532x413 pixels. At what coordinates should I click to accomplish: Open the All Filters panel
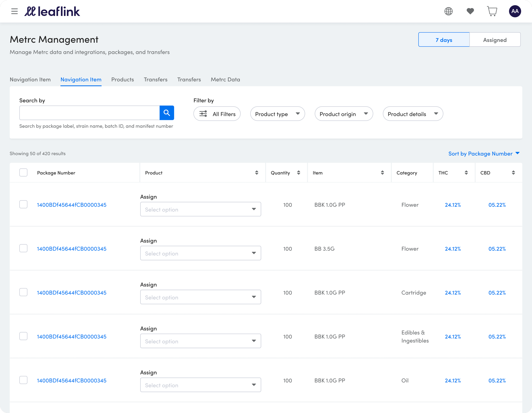[217, 114]
